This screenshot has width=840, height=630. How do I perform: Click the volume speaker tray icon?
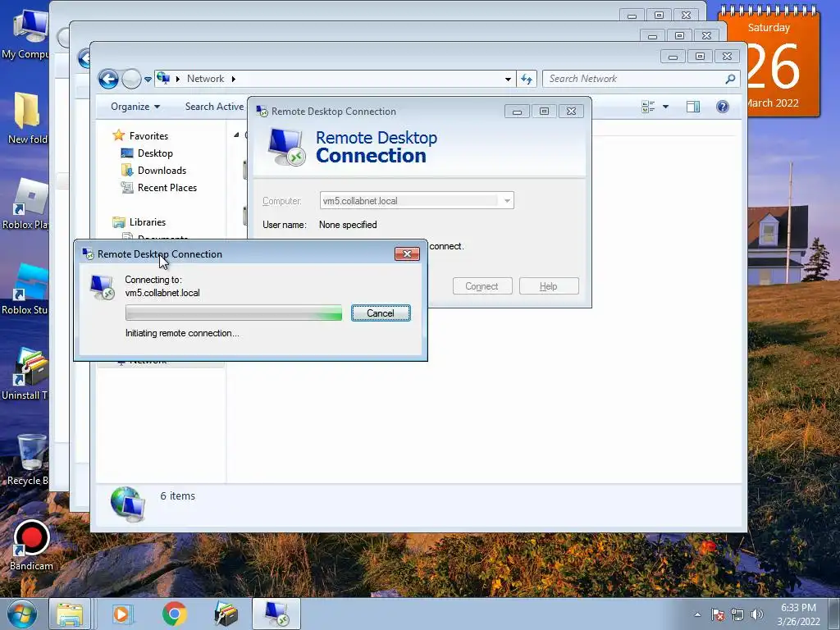[757, 614]
